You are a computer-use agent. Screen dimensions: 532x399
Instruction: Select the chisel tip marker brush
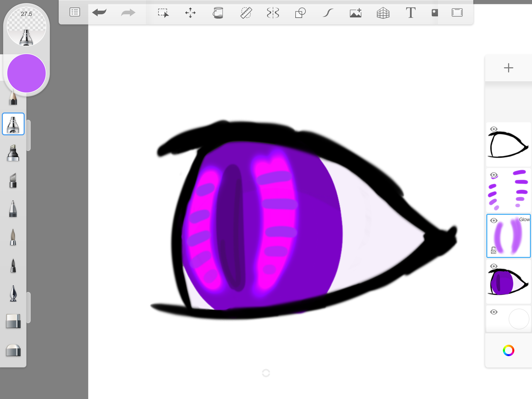pos(13,180)
